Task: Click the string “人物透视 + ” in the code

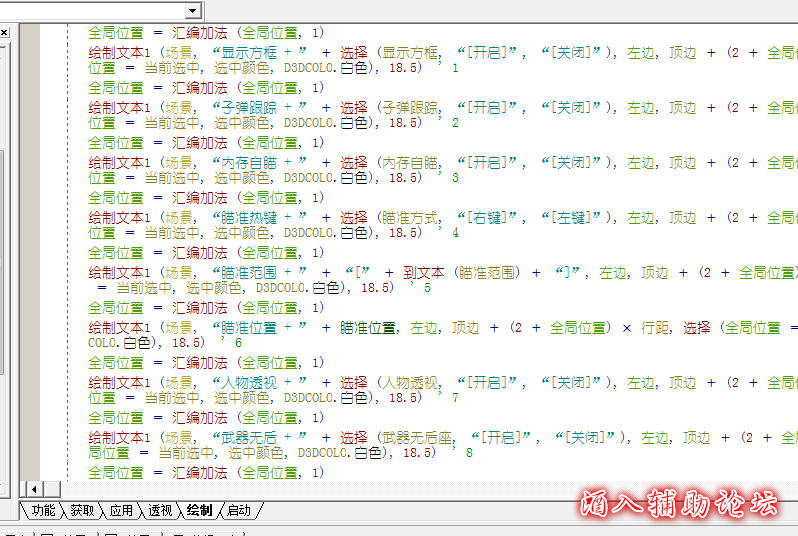Action: tap(260, 382)
